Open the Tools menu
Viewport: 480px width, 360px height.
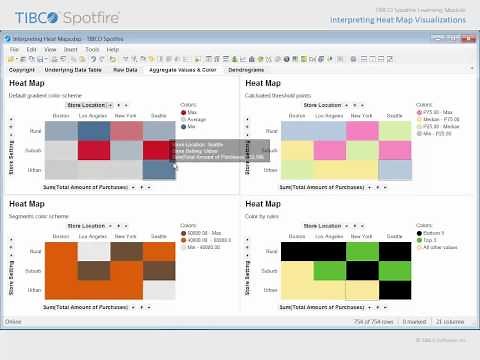(92, 49)
